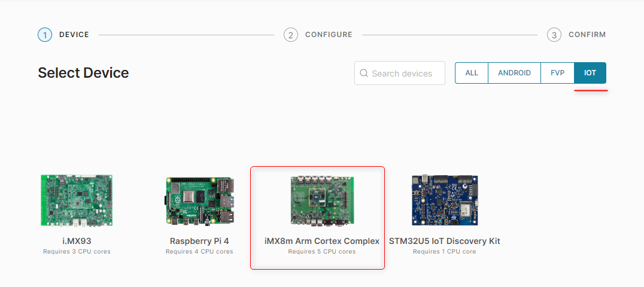The height and width of the screenshot is (287, 644).
Task: Switch to the IOT device filter
Action: click(x=590, y=73)
